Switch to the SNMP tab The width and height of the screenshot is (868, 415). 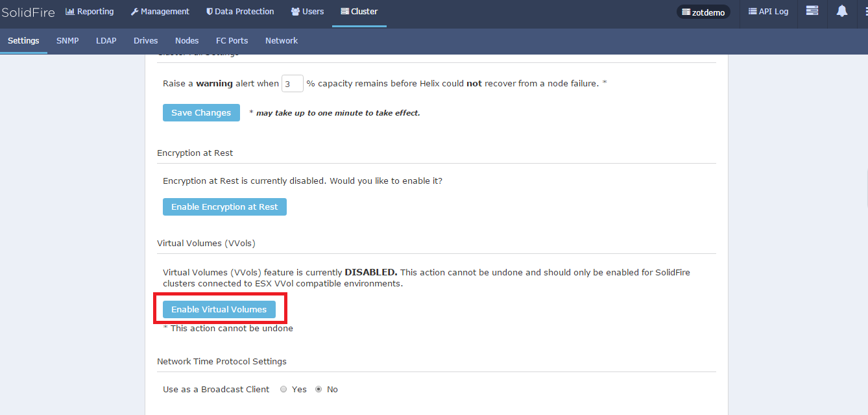pos(67,40)
